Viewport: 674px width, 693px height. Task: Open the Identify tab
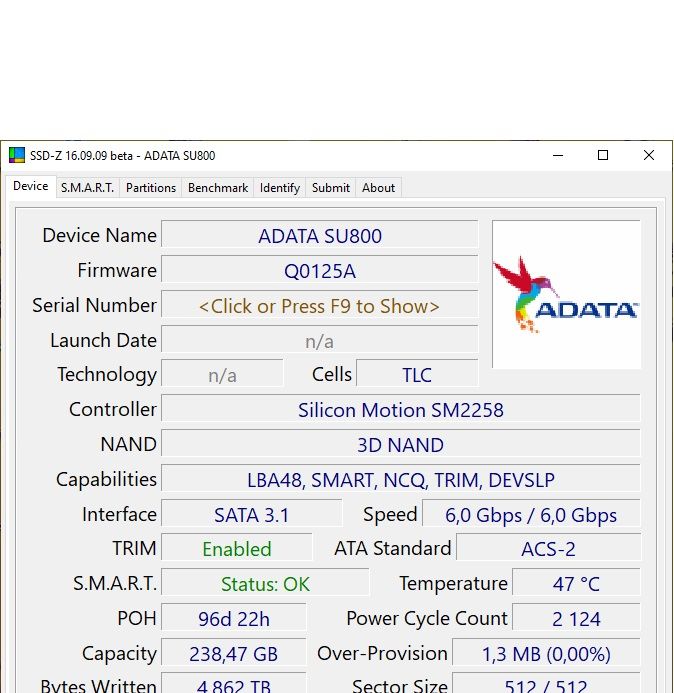coord(280,188)
